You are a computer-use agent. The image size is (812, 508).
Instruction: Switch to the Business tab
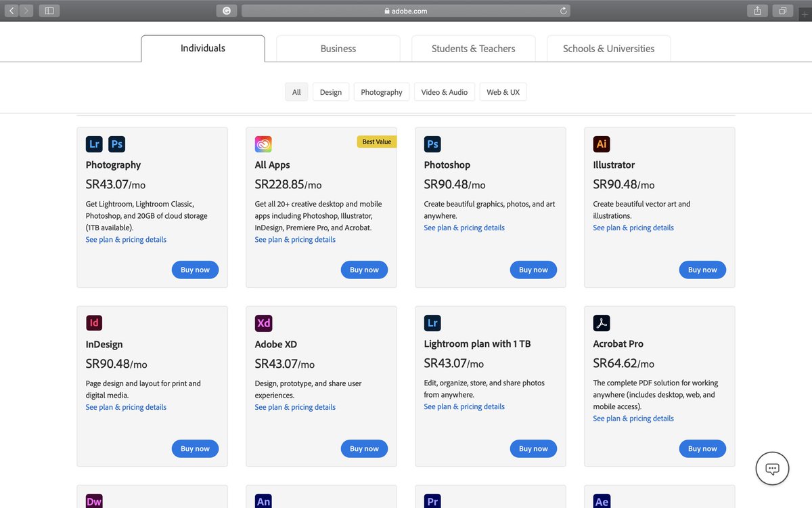tap(338, 48)
